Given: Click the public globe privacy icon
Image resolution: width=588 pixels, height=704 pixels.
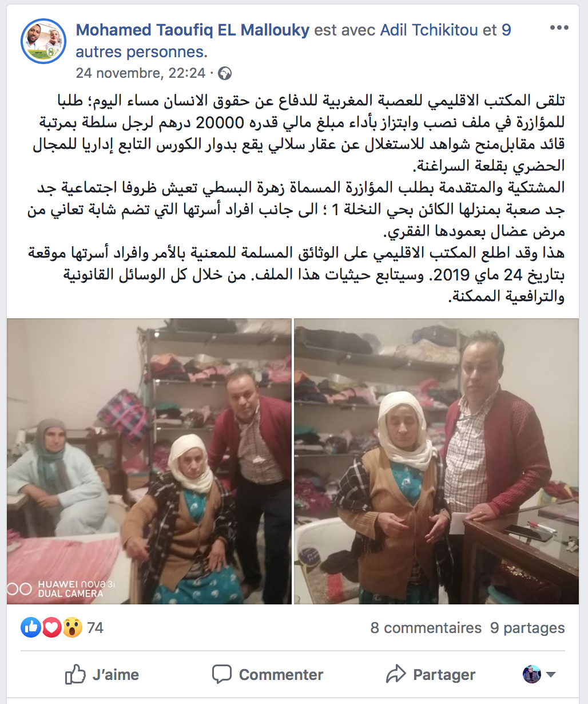Looking at the screenshot, I should (x=225, y=73).
